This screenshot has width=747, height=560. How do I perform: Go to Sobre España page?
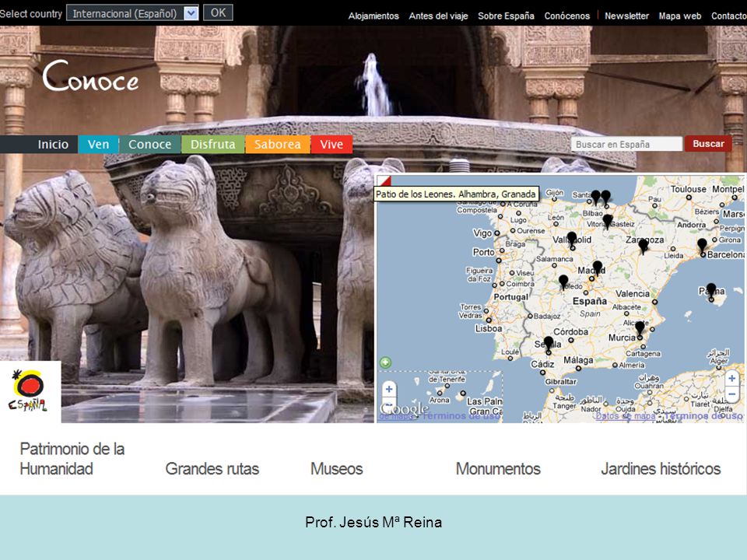pos(506,16)
